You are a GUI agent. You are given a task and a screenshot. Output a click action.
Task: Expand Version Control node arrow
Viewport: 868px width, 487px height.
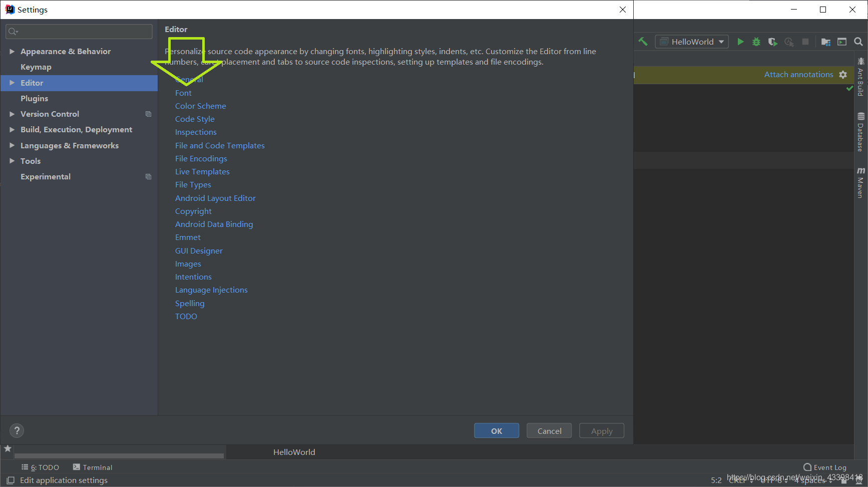pyautogui.click(x=12, y=114)
